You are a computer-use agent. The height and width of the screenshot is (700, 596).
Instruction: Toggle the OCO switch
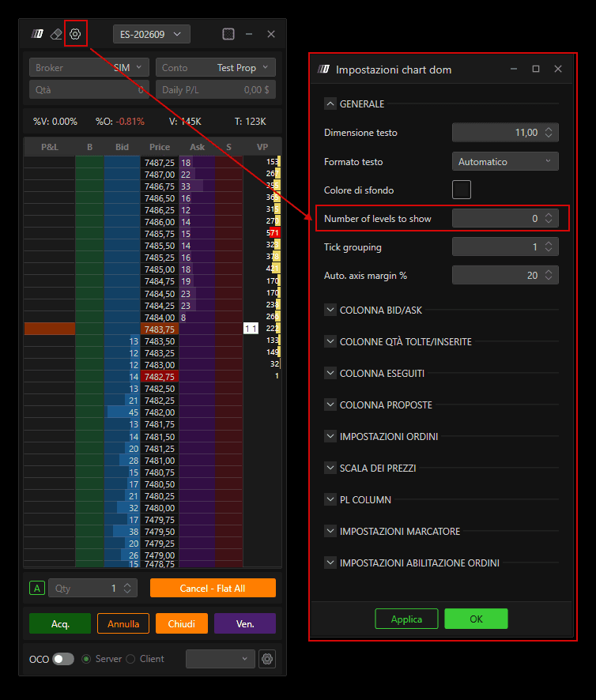pos(63,659)
